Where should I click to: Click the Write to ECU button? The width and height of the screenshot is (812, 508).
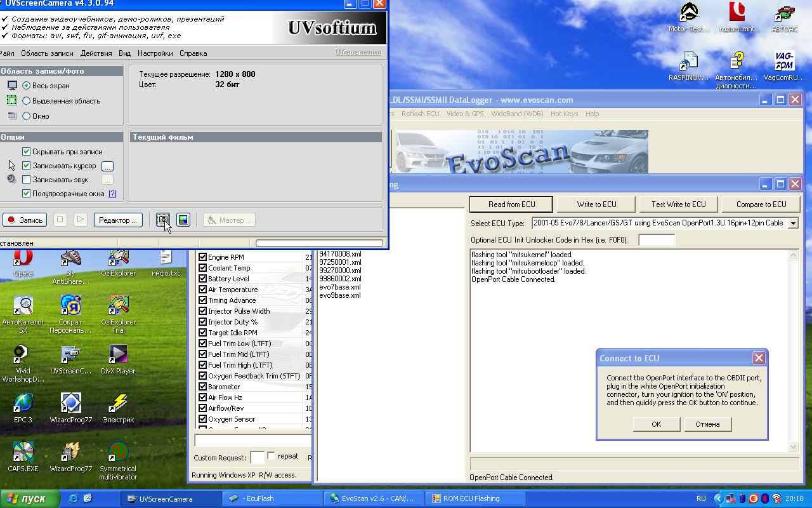coord(596,204)
